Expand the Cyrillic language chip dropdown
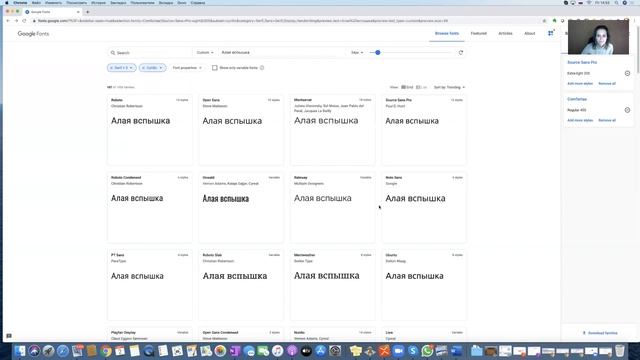 pos(161,68)
